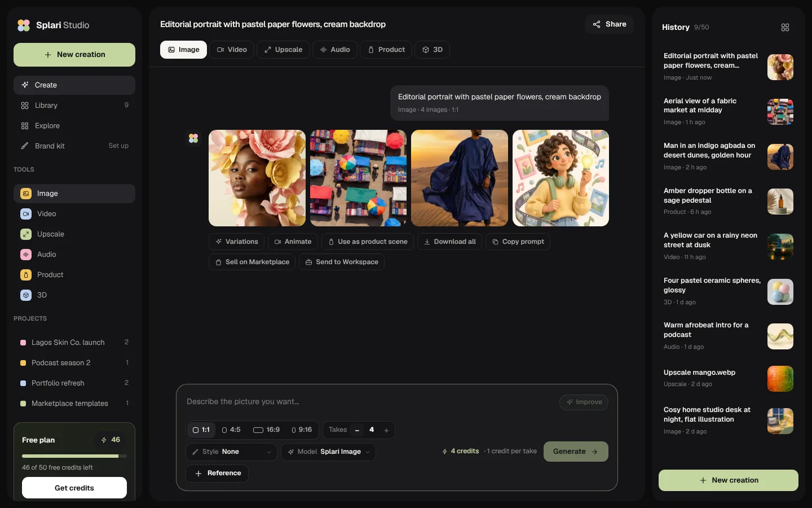812x508 pixels.
Task: Click the free credits progress bar
Action: pos(74,456)
